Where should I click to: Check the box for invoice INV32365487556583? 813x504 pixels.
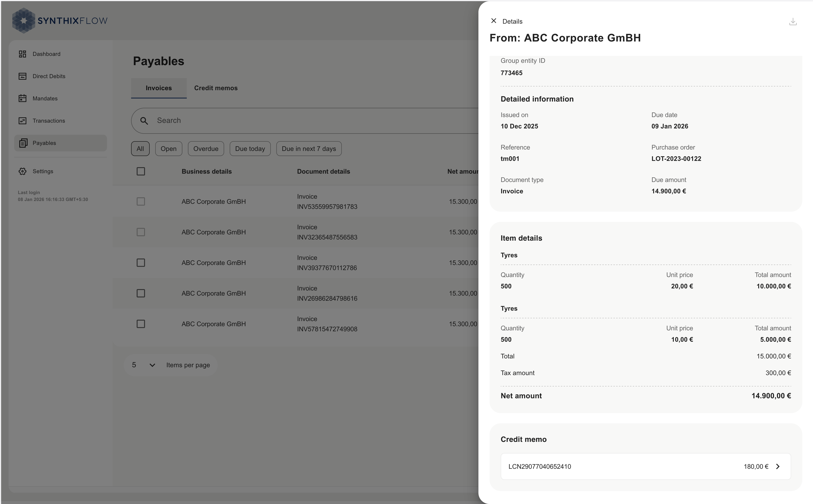click(141, 232)
